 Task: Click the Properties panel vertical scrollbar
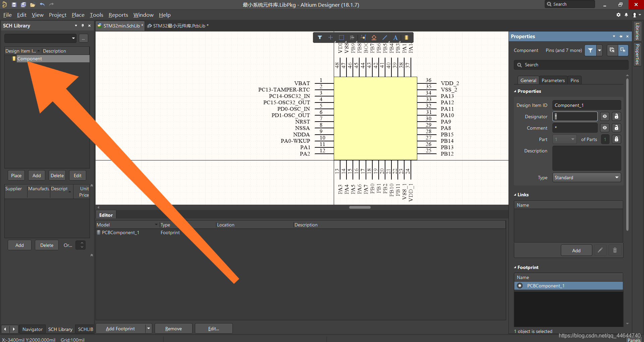627,154
